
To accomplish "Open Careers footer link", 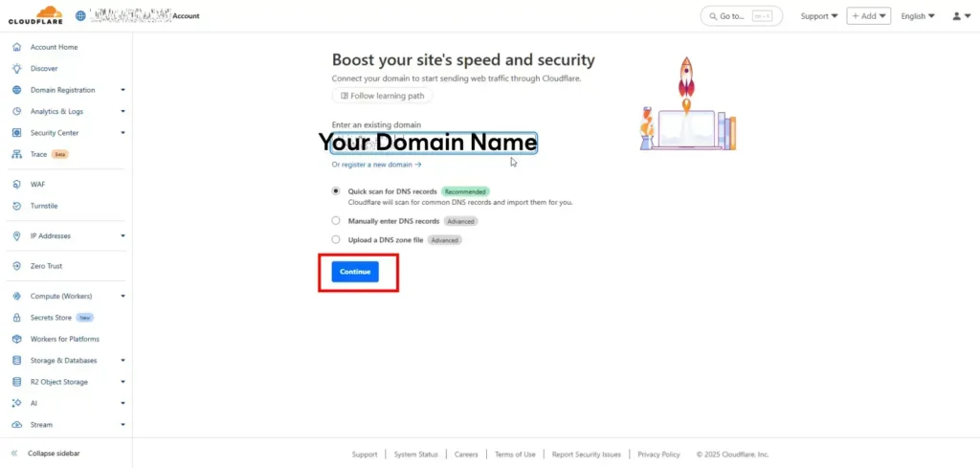I will [x=466, y=455].
